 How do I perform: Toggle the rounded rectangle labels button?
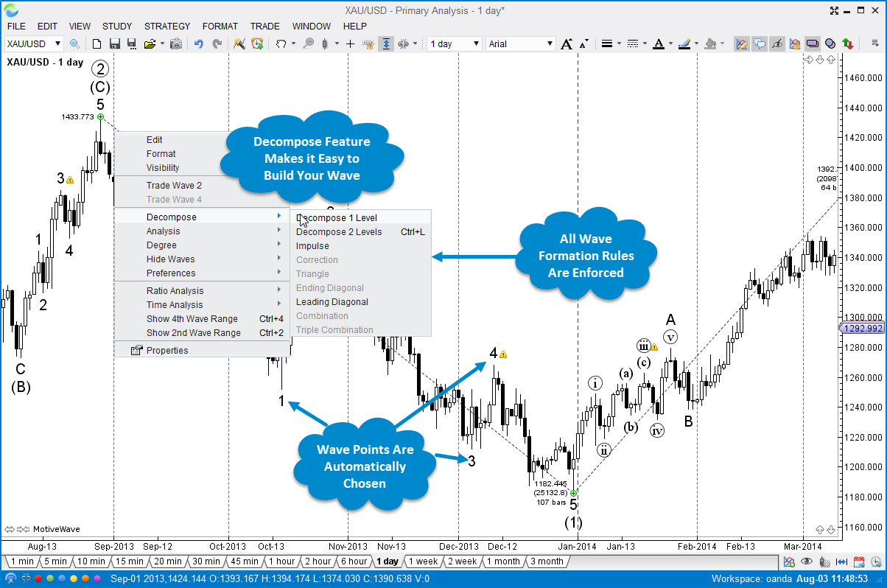tap(813, 44)
